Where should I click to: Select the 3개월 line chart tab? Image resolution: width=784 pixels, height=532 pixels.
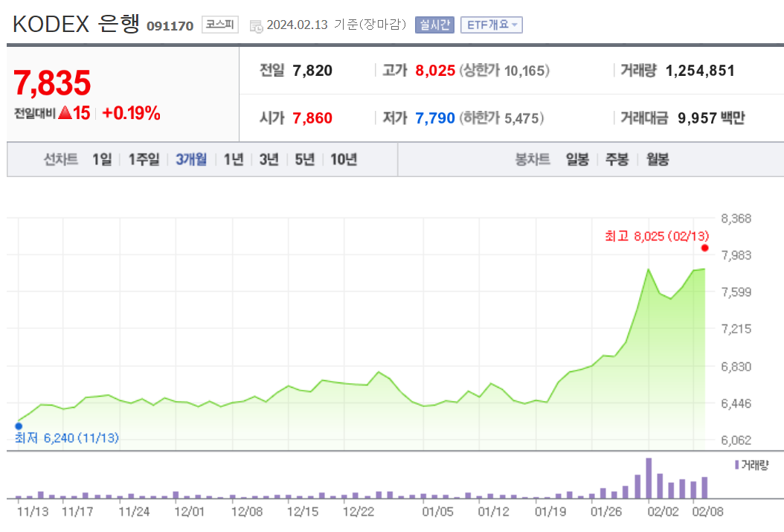coord(191,159)
